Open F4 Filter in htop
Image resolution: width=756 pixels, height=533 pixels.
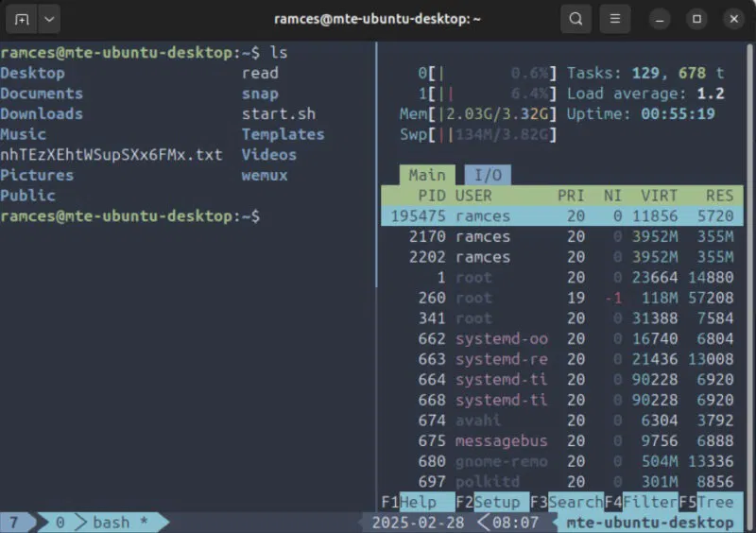point(649,502)
